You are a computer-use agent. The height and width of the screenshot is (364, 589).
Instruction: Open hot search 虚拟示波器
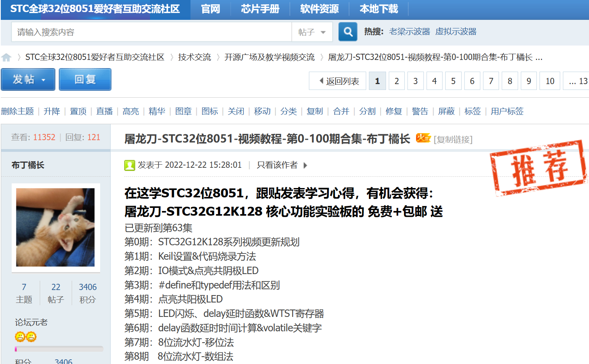(456, 32)
